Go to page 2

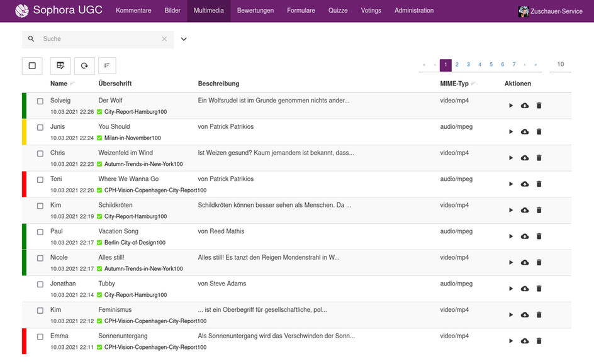(457, 65)
